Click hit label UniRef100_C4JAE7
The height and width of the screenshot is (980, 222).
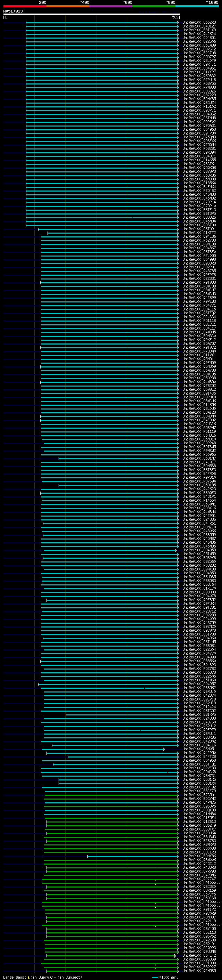[199, 462]
